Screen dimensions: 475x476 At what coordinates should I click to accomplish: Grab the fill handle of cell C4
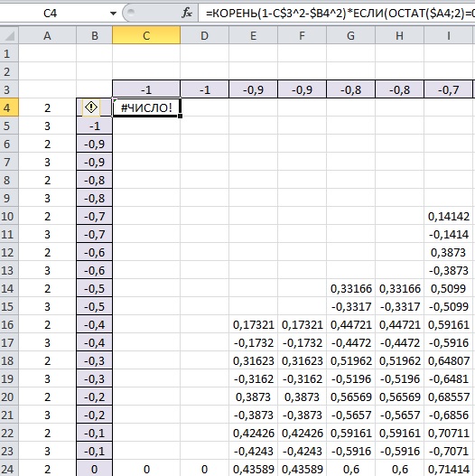[x=181, y=117]
